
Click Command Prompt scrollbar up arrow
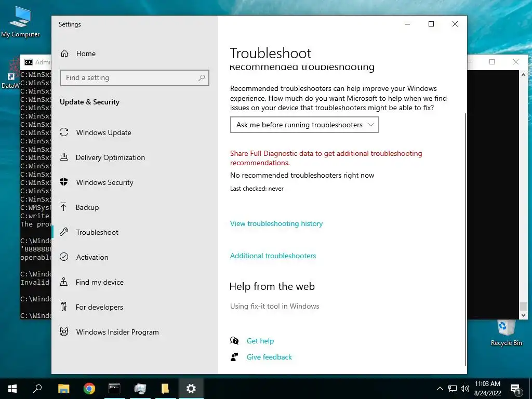click(523, 75)
